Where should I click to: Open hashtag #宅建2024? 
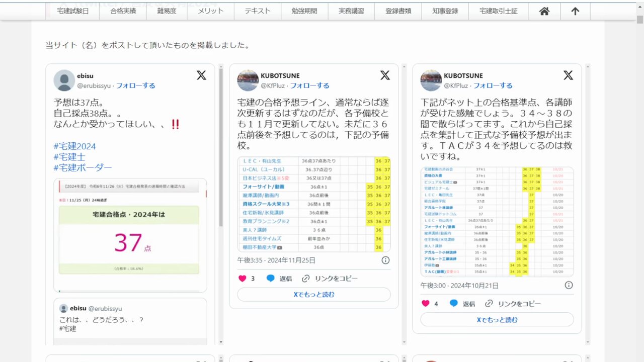(74, 146)
